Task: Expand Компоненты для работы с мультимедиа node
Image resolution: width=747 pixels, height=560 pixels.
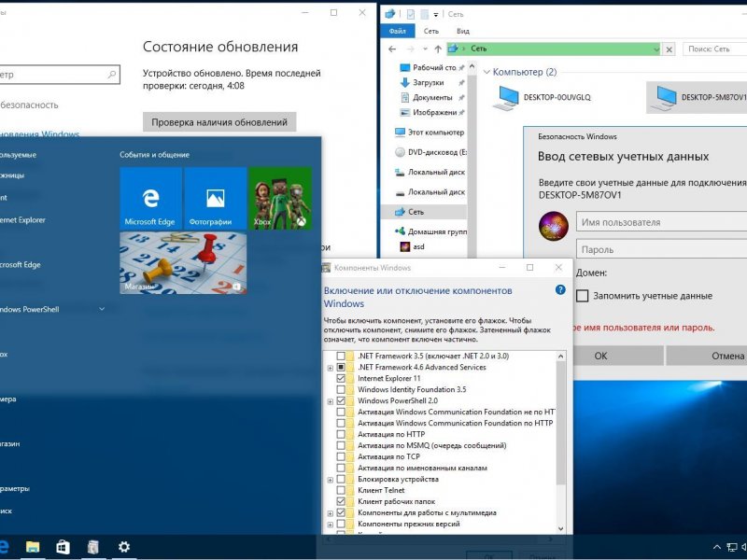Action: click(331, 513)
